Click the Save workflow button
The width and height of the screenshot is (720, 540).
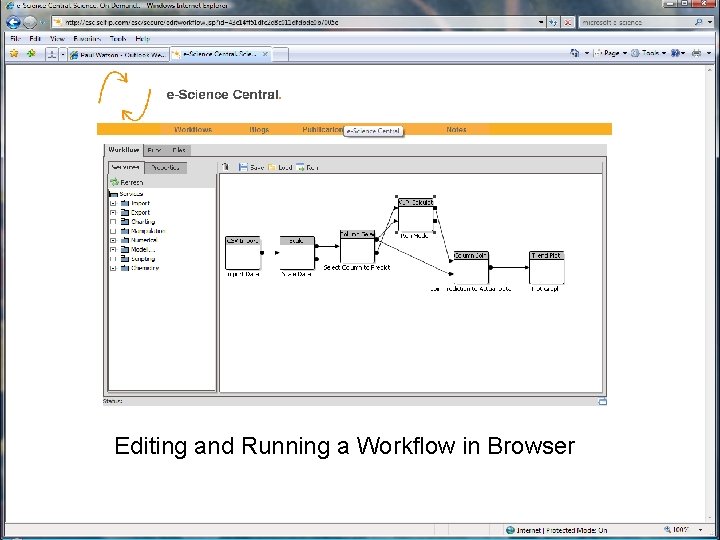point(251,167)
